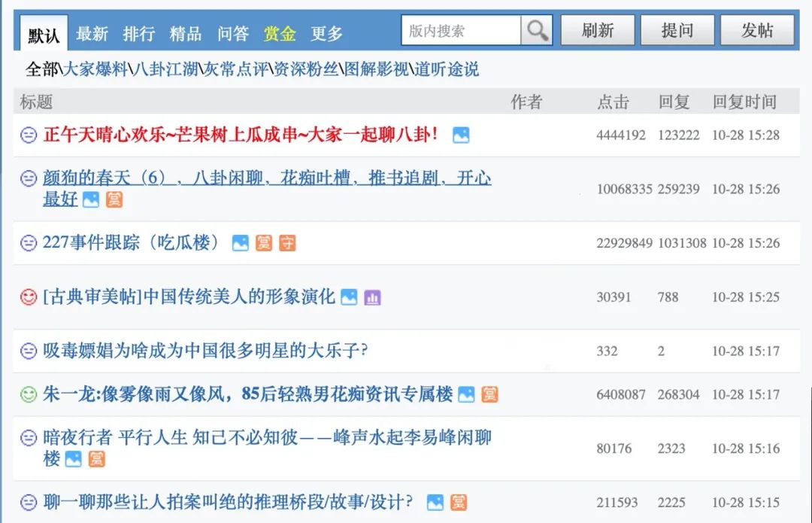Click the 作者 column header
This screenshot has width=812, height=523.
(x=526, y=102)
